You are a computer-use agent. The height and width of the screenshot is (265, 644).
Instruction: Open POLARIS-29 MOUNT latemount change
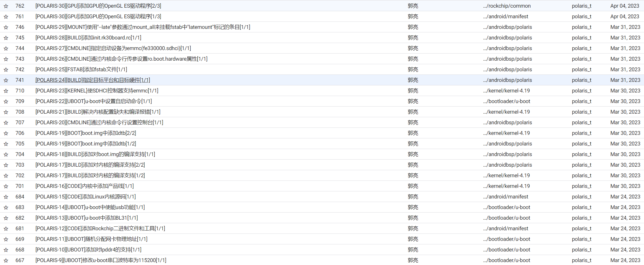[143, 27]
